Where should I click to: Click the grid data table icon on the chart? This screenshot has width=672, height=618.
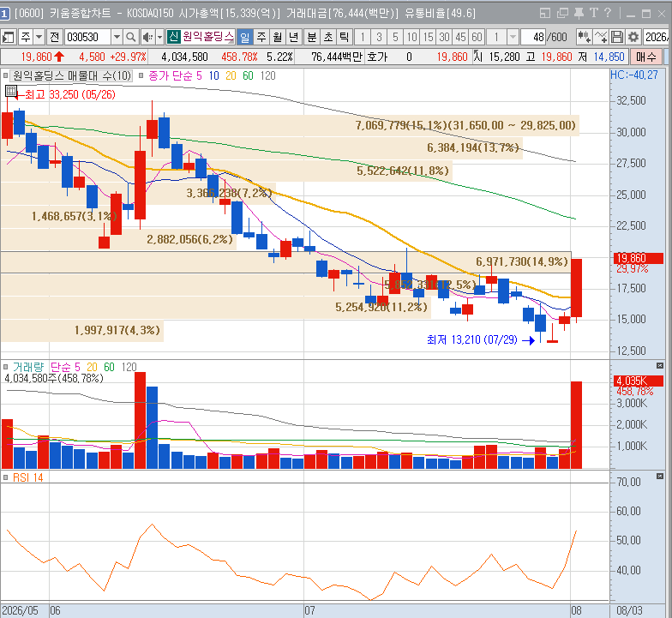pos(11,91)
